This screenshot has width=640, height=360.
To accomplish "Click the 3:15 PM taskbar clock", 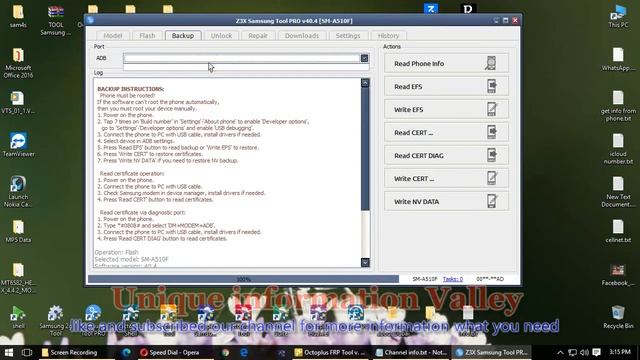I will 620,352.
